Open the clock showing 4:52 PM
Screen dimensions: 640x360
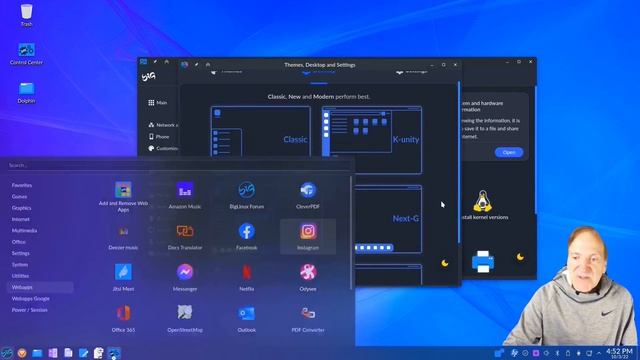point(619,353)
